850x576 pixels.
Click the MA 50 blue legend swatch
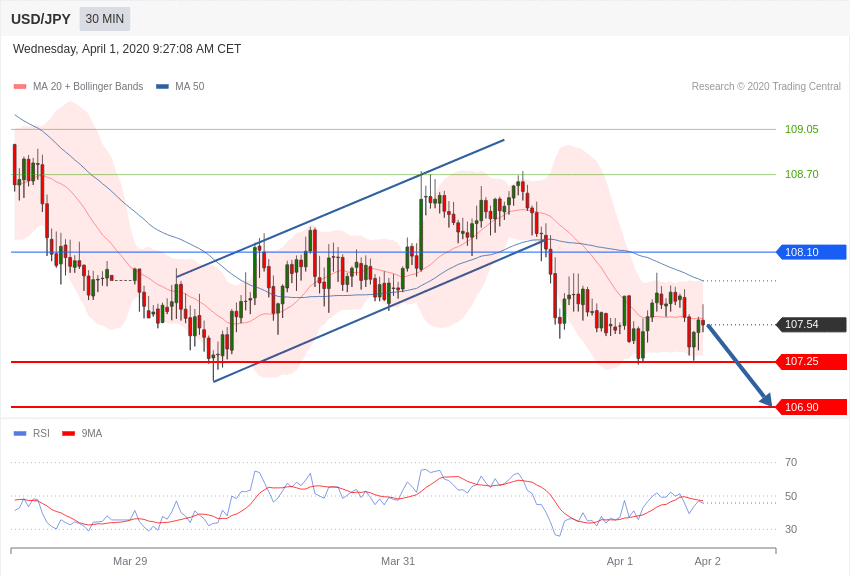(163, 86)
